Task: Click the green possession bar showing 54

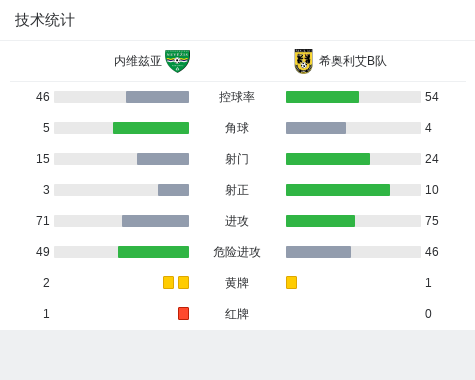Action: pos(322,97)
